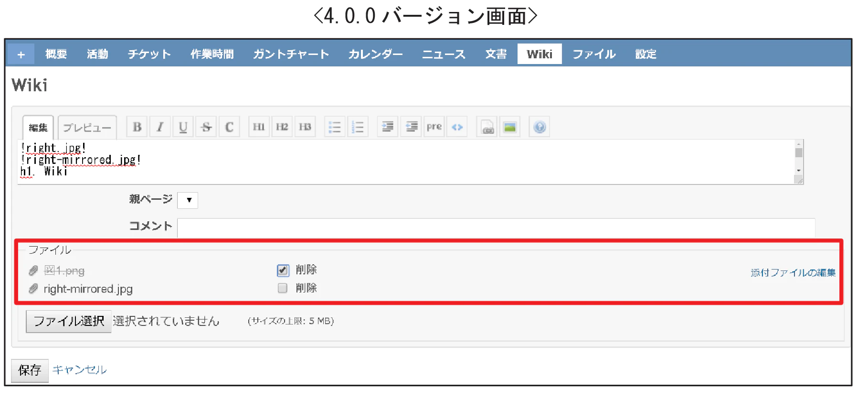This screenshot has width=868, height=411.
Task: Click the ファイル選択 button
Action: [69, 321]
